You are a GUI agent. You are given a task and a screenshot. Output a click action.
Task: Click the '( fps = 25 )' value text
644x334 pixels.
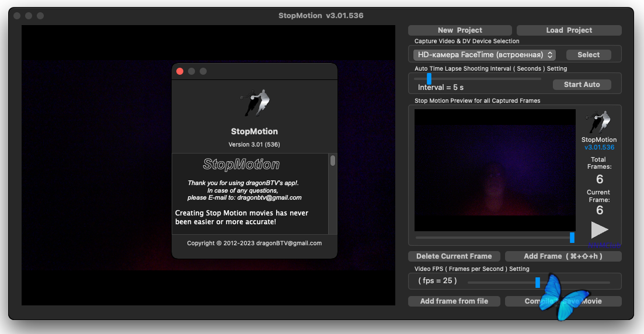click(x=437, y=281)
